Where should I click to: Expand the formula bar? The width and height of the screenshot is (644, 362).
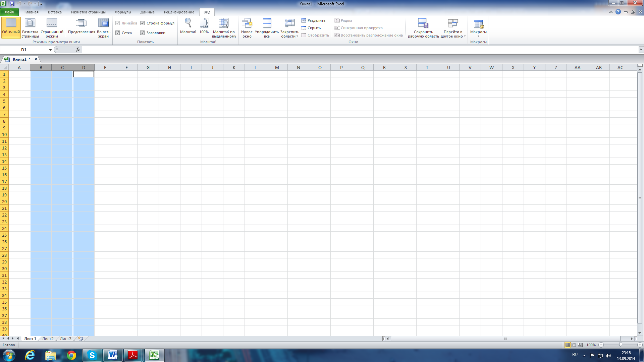click(641, 50)
